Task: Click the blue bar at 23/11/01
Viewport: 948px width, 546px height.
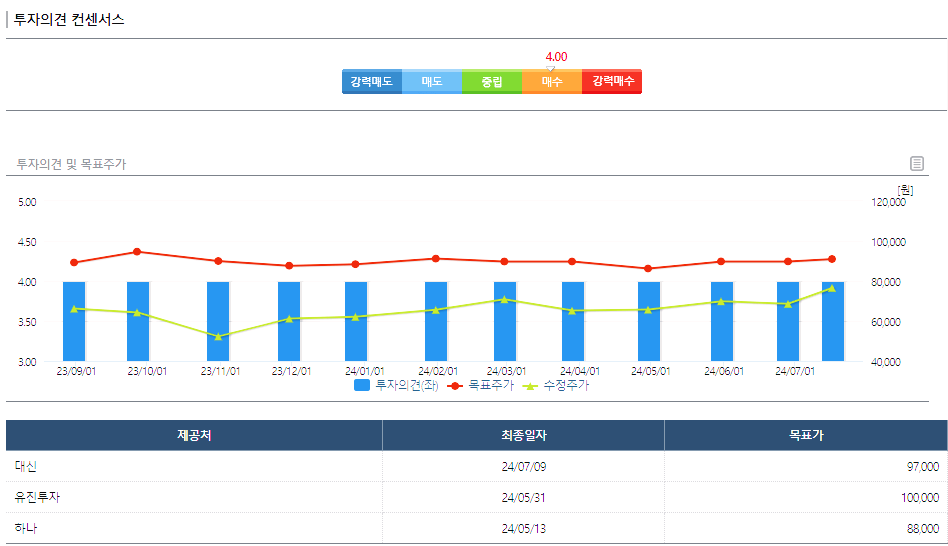Action: point(218,322)
